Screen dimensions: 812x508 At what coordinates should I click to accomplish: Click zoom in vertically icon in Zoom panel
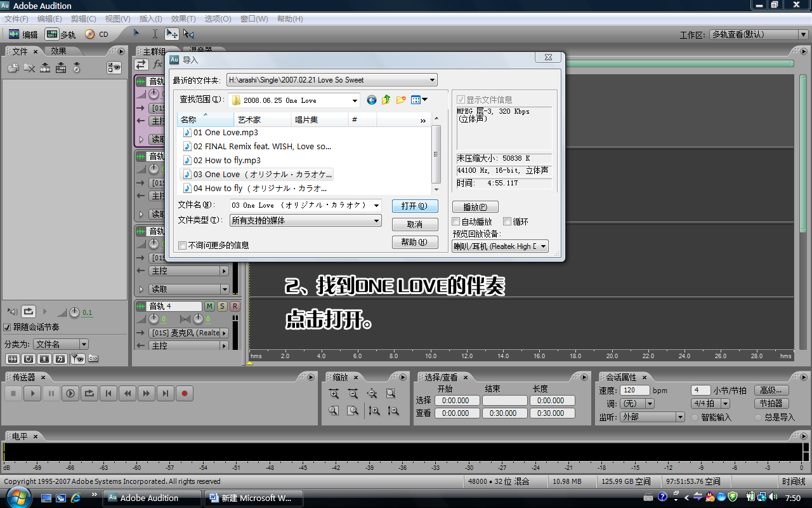tap(374, 411)
